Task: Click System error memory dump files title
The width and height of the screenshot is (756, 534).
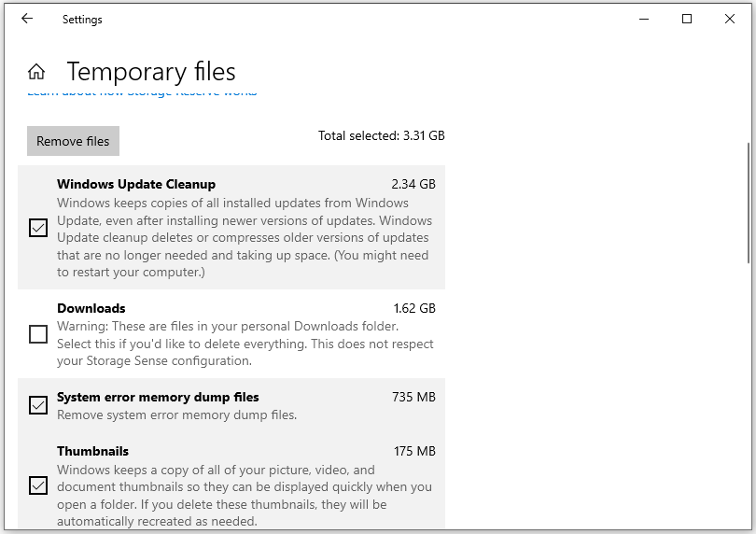Action: [x=158, y=398]
